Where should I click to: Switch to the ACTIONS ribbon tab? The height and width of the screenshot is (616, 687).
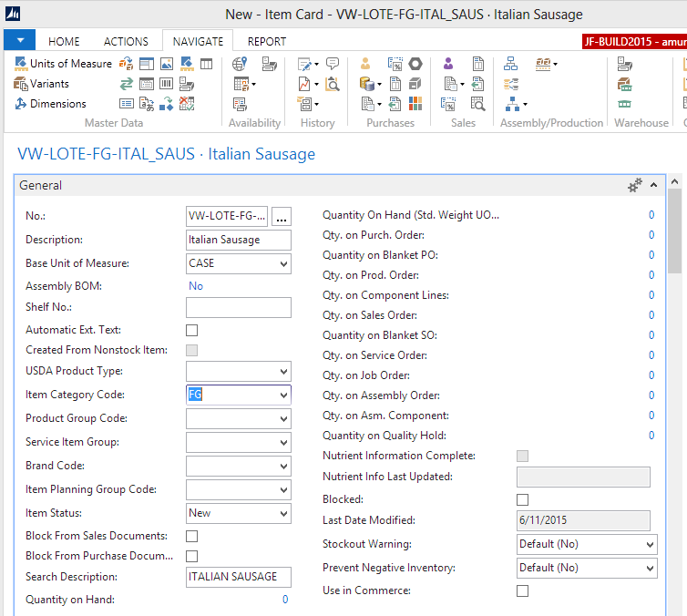tap(126, 41)
